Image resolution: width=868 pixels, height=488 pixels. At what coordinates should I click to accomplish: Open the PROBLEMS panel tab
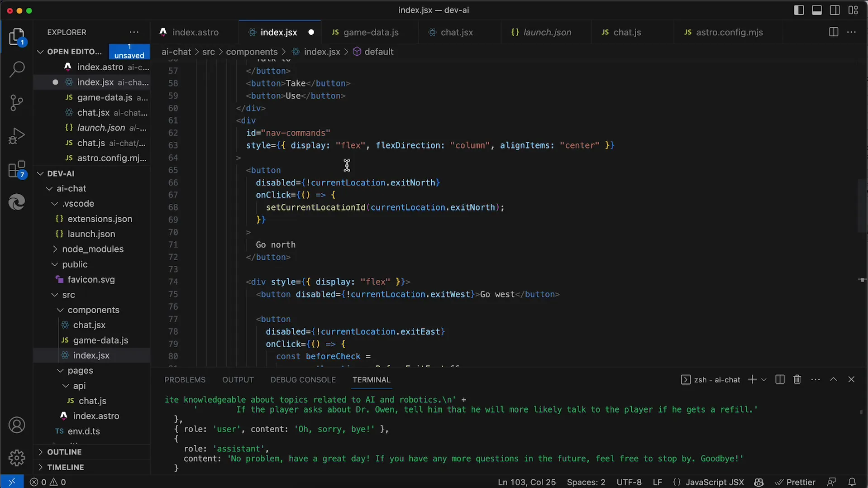185,379
